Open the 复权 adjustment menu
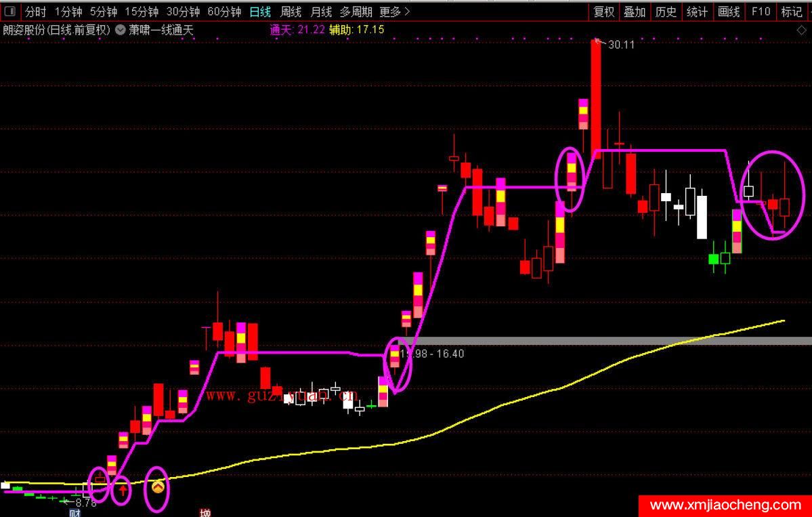Viewport: 812px width, 517px height. (x=603, y=12)
